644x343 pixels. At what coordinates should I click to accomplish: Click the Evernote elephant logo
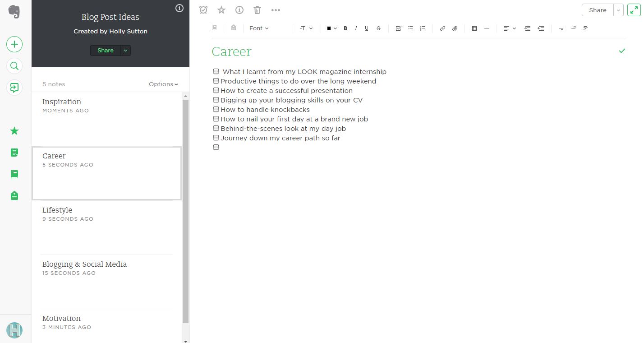[x=14, y=11]
